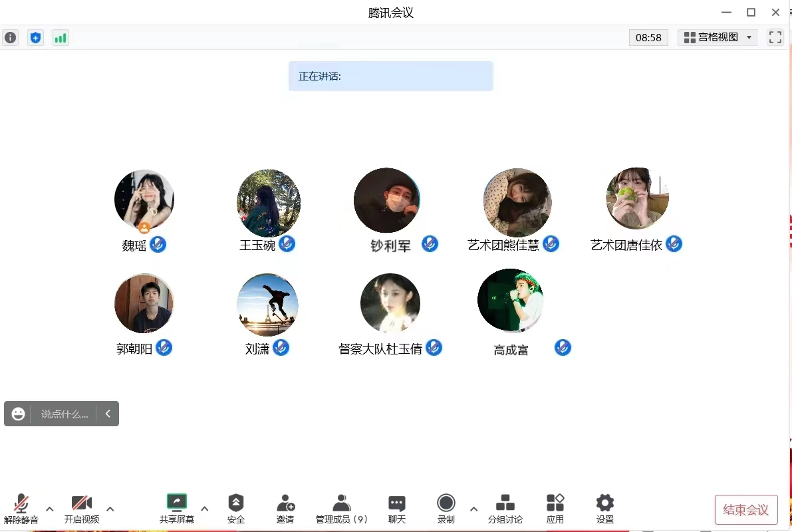Open the Security (安全) panel
The height and width of the screenshot is (532, 792).
click(x=236, y=509)
